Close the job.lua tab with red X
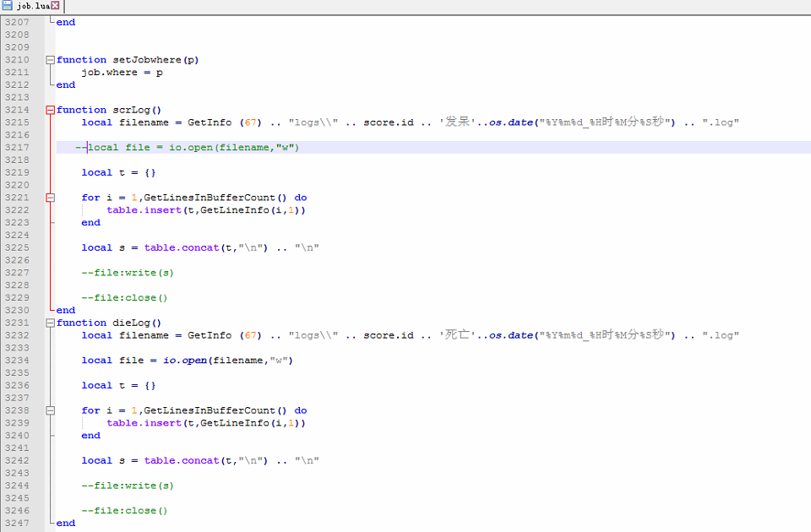The height and width of the screenshot is (532, 811). tap(56, 6)
